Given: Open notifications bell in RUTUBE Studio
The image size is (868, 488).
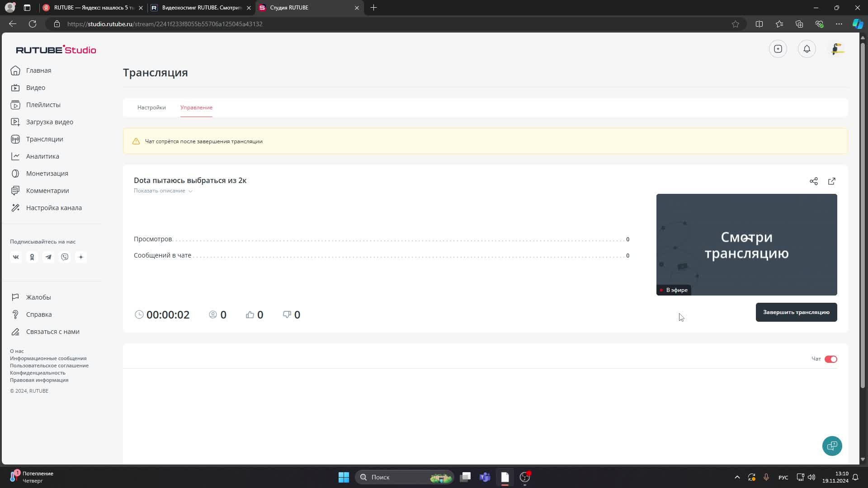Looking at the screenshot, I should pyautogui.click(x=807, y=49).
